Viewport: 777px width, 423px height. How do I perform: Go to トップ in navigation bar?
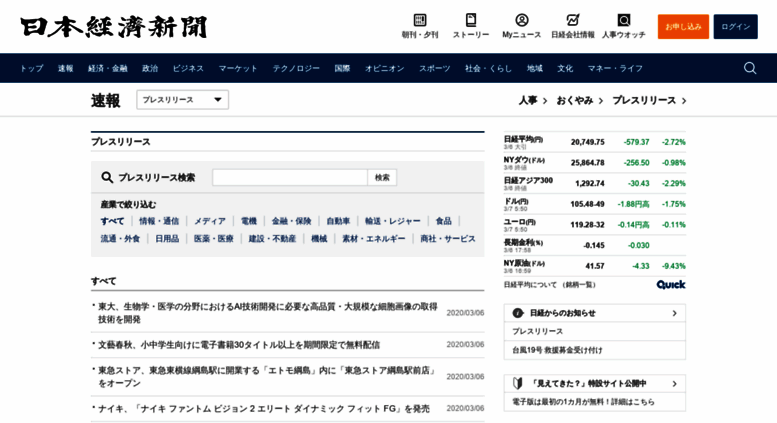(x=32, y=68)
